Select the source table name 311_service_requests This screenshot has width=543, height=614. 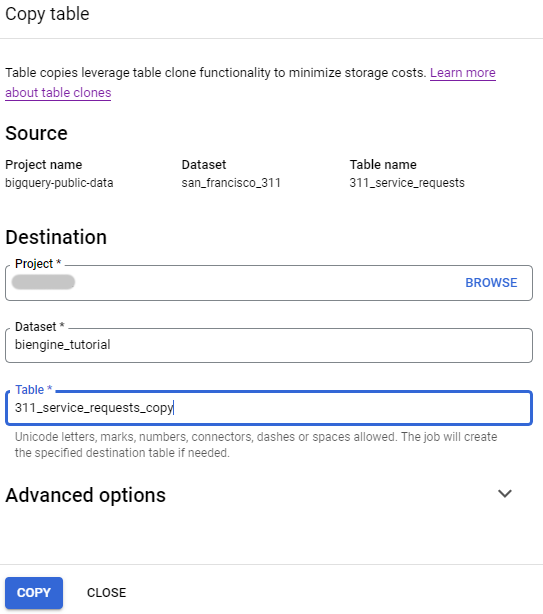click(407, 183)
